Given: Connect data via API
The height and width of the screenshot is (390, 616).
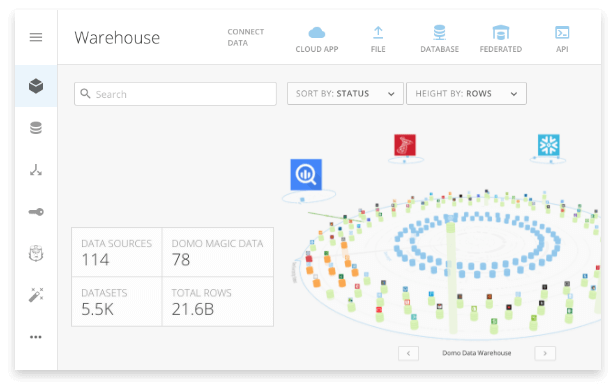Looking at the screenshot, I should click(562, 39).
